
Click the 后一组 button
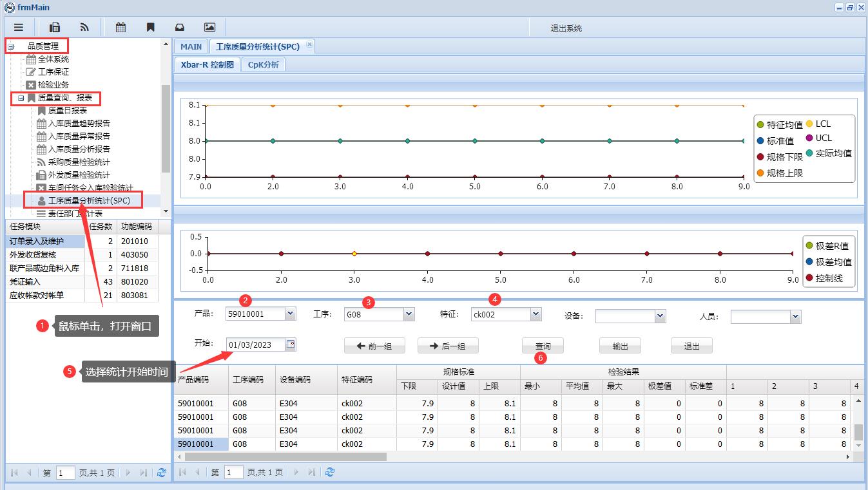[x=448, y=346]
